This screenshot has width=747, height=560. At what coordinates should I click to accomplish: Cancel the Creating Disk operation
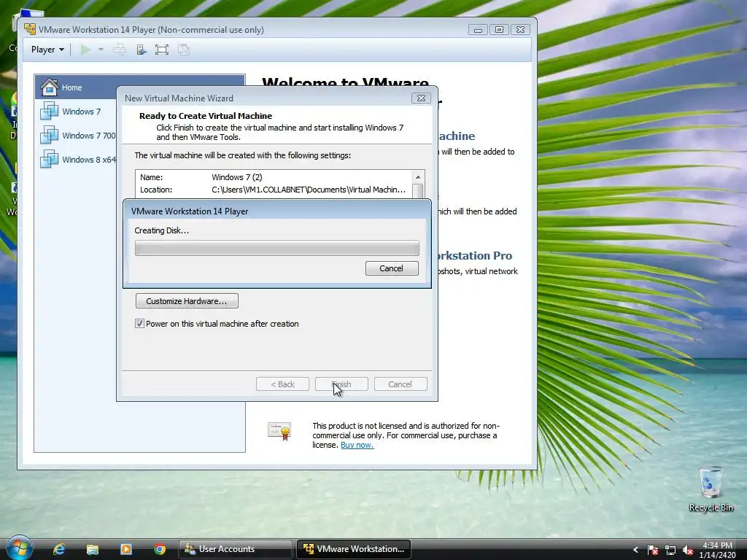pyautogui.click(x=392, y=268)
